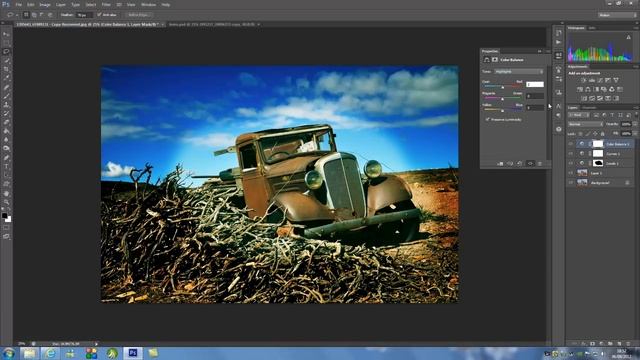Screen dimensions: 640x360
Task: Select the Hand tool
Action: 6,193
